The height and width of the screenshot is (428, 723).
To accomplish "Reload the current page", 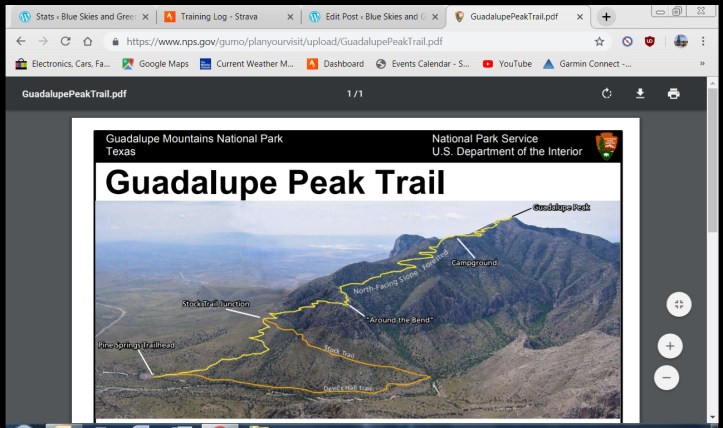I will [66, 42].
